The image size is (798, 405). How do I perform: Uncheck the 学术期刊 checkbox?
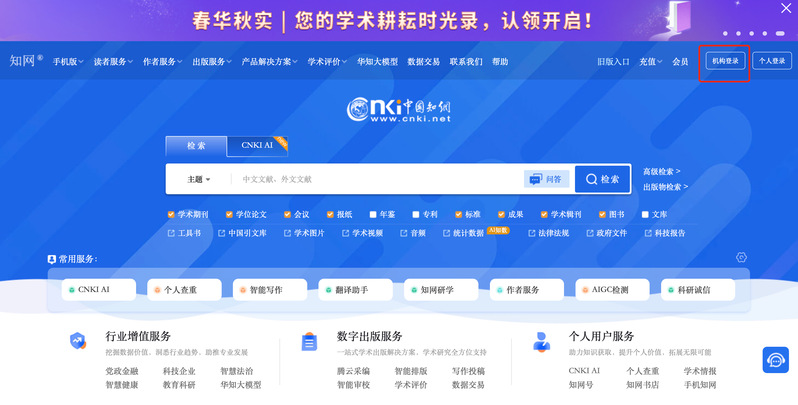point(171,215)
